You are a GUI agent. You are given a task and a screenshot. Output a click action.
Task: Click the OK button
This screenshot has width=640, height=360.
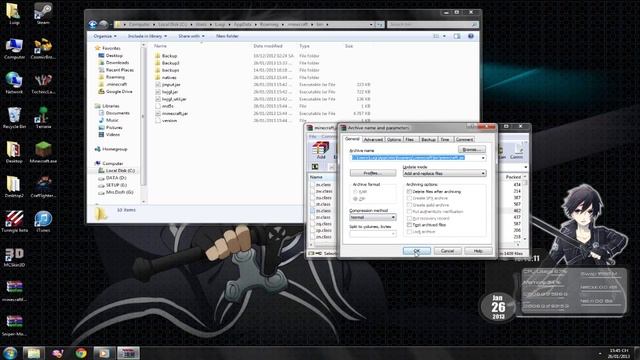point(417,251)
